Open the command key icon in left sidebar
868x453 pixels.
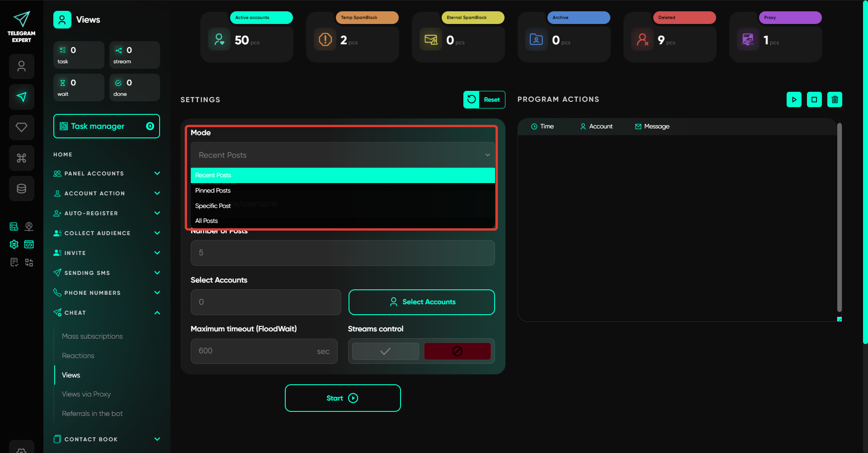(21, 158)
